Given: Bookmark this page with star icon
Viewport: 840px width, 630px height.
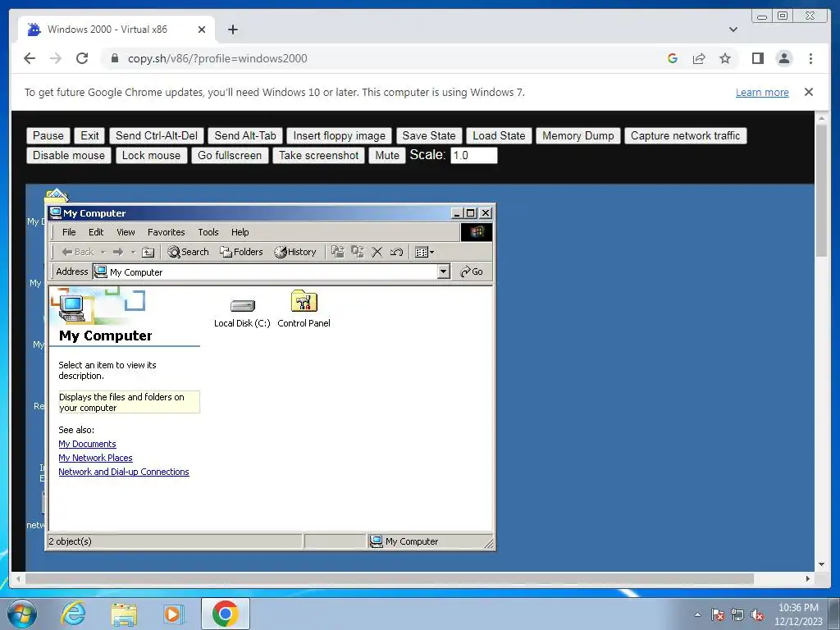Looking at the screenshot, I should (x=725, y=58).
